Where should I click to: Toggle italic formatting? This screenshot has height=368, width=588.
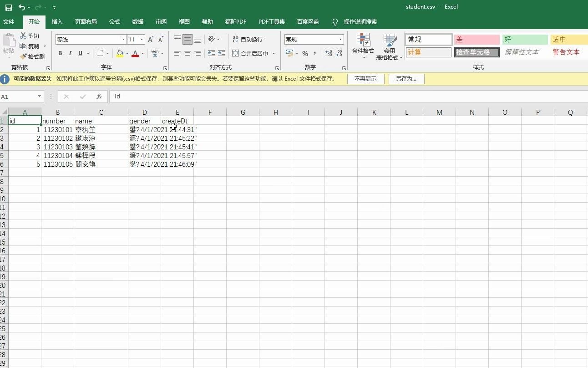click(x=70, y=53)
